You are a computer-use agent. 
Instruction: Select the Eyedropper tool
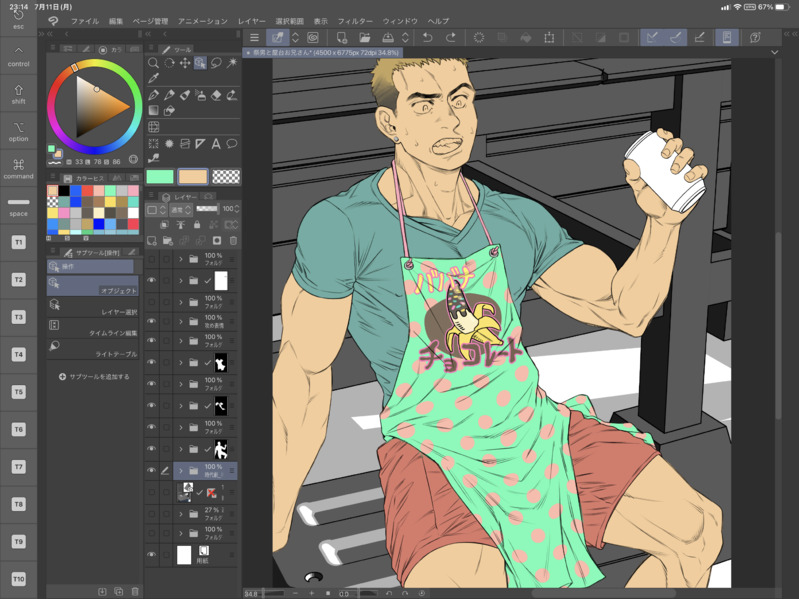tap(153, 79)
